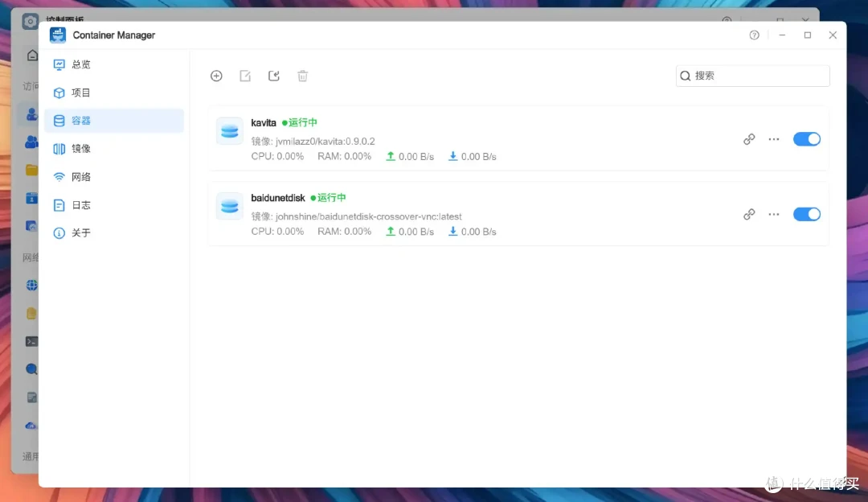This screenshot has width=868, height=502.
Task: Maximize the Container Manager window
Action: (x=807, y=35)
